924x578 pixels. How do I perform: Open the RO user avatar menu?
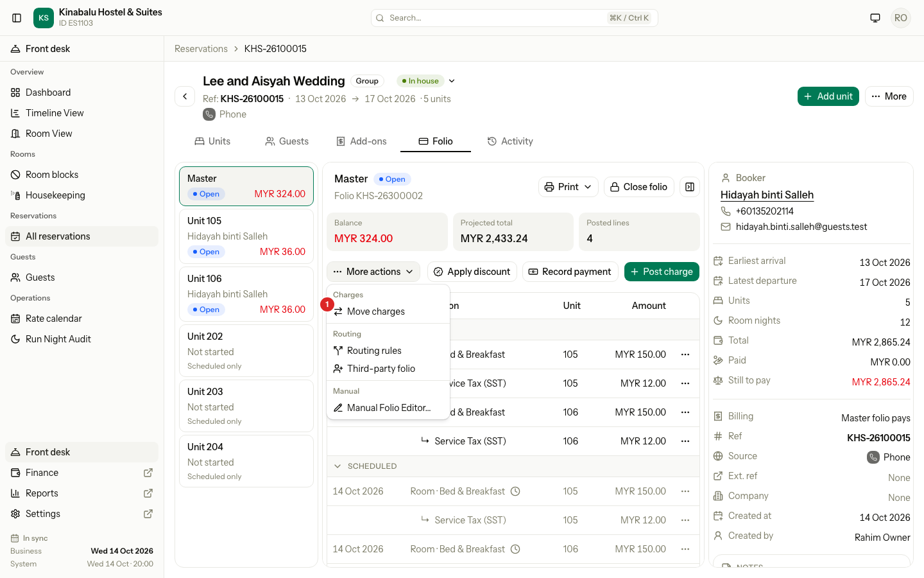pyautogui.click(x=901, y=18)
